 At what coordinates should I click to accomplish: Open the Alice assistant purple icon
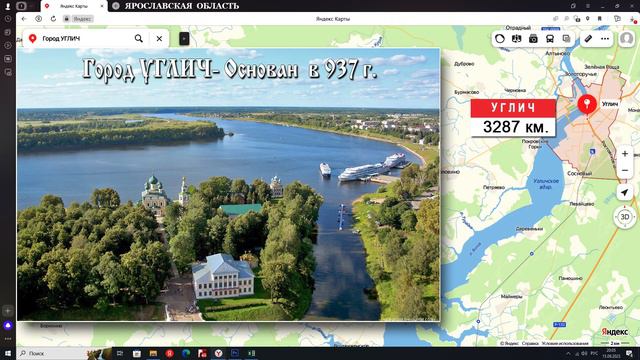coord(7,325)
